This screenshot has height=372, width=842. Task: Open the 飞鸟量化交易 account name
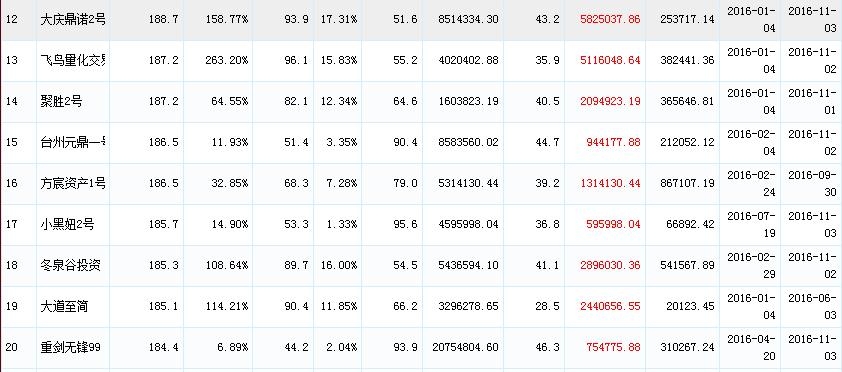[73, 61]
